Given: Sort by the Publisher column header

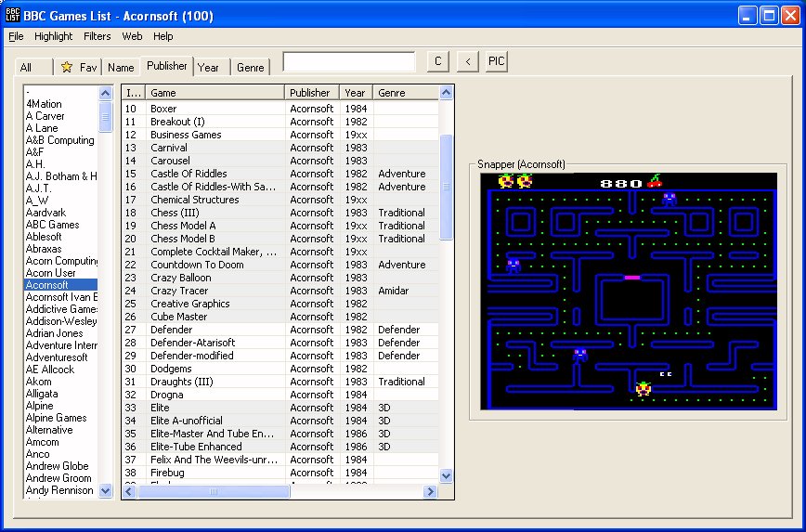Looking at the screenshot, I should tap(312, 93).
